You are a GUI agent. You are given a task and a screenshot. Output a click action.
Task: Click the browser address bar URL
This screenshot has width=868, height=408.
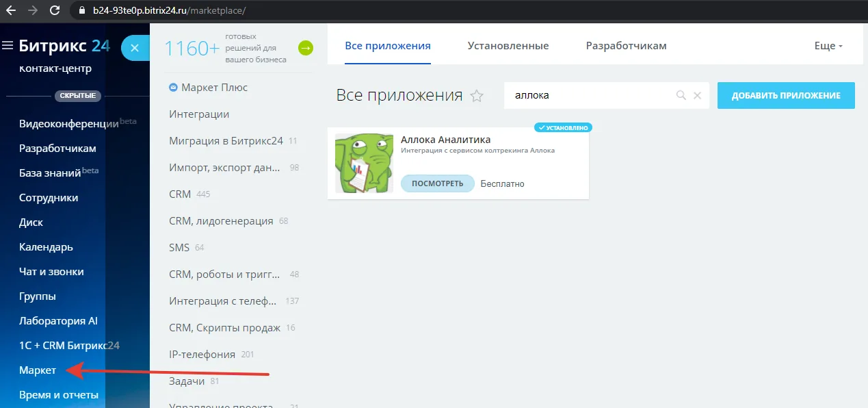[x=169, y=11]
